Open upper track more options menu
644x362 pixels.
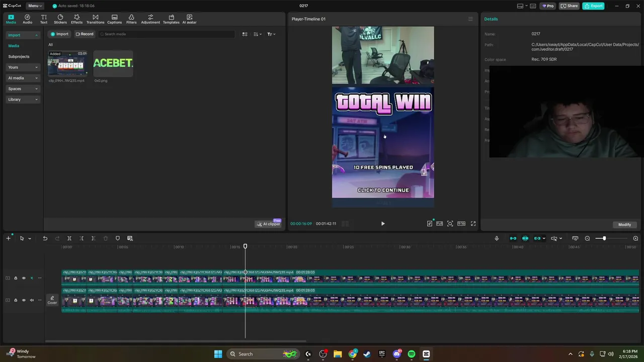pos(40,278)
